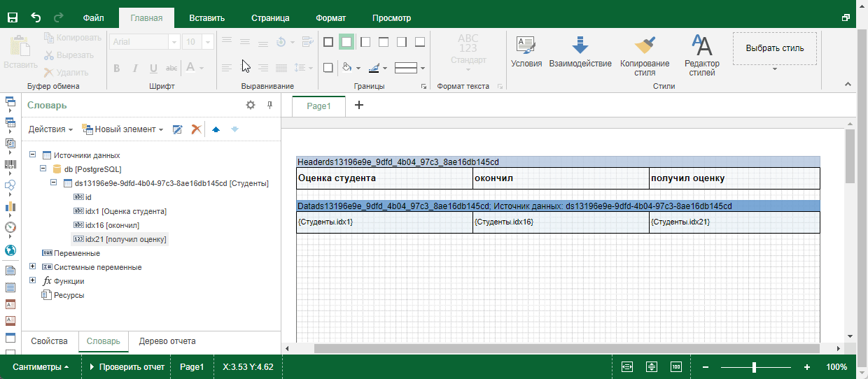Screen dimensions: 868x379
Task: Open the Условия conditions editor
Action: click(526, 53)
